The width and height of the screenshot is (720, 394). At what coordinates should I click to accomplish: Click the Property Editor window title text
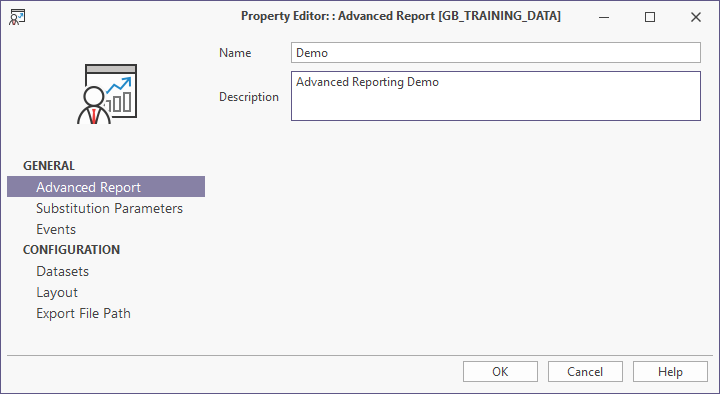(x=401, y=16)
